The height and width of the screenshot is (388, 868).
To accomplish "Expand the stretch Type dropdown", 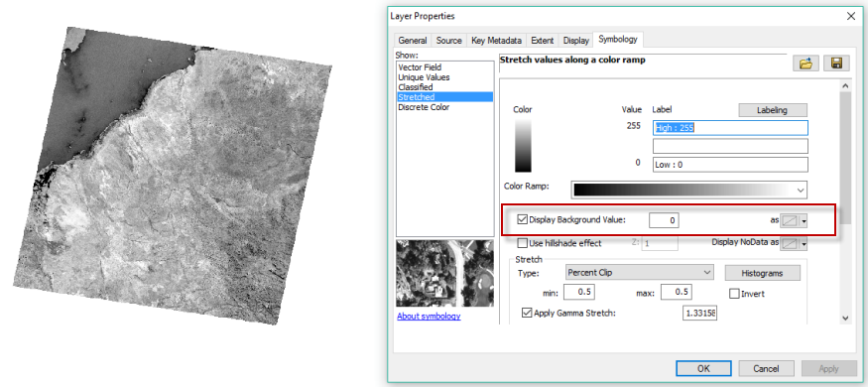I will (x=640, y=272).
